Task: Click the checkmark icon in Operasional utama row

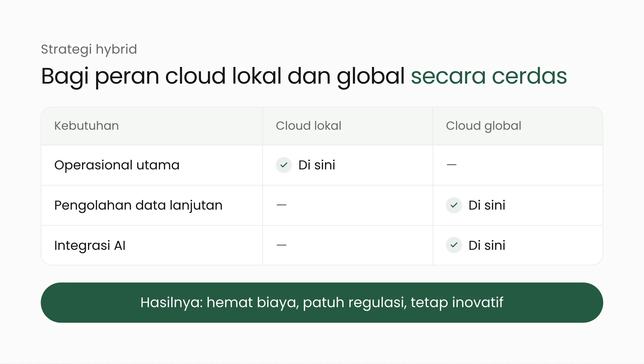Action: (x=284, y=165)
